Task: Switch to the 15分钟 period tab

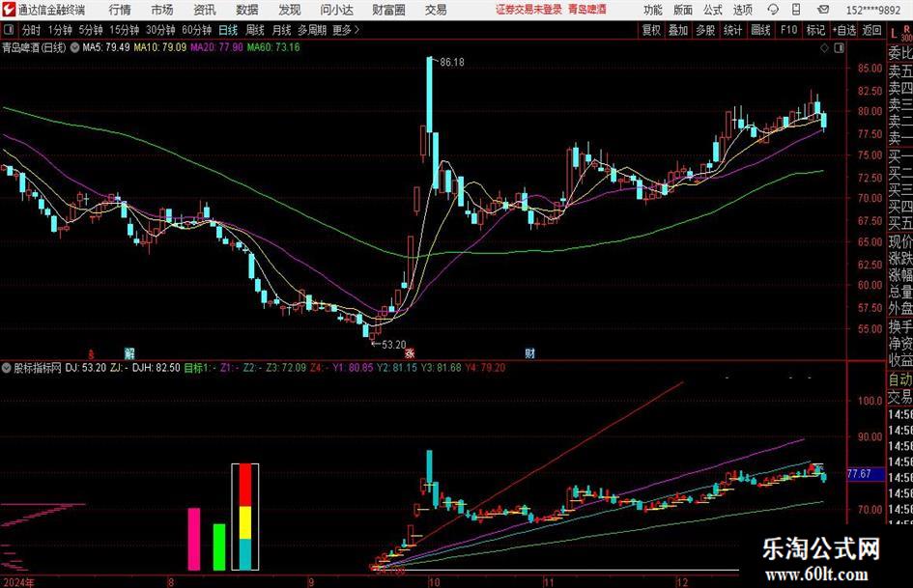Action: click(124, 30)
